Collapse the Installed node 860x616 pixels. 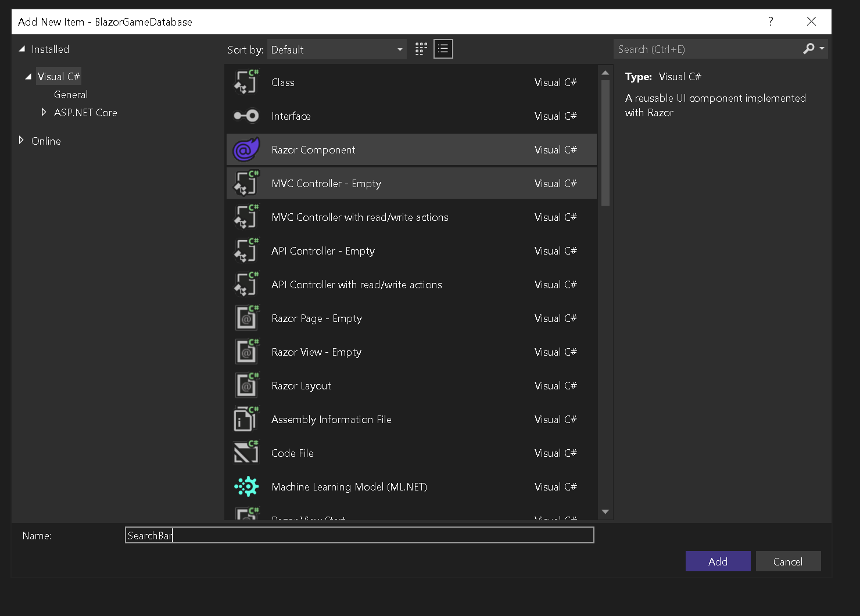[22, 49]
